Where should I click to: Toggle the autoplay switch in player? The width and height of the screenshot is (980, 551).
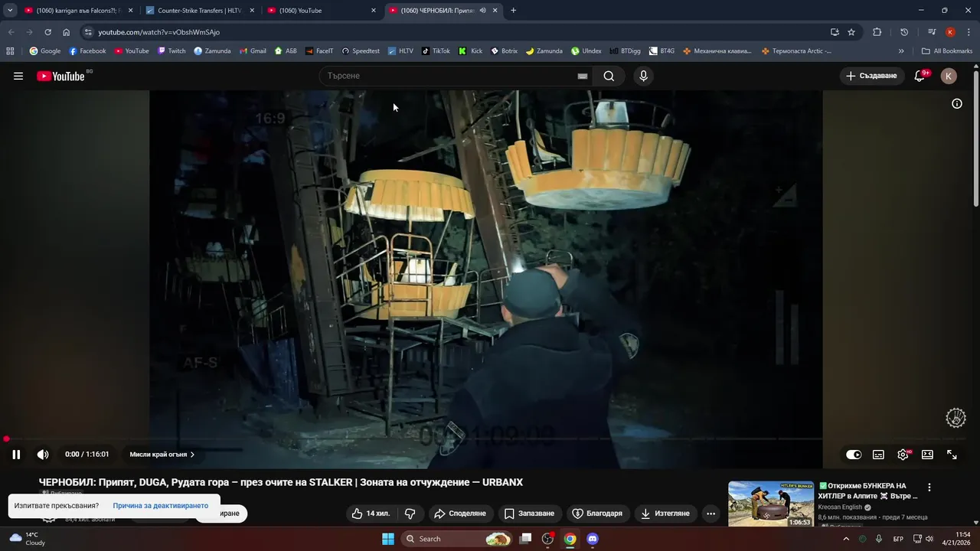(x=854, y=455)
